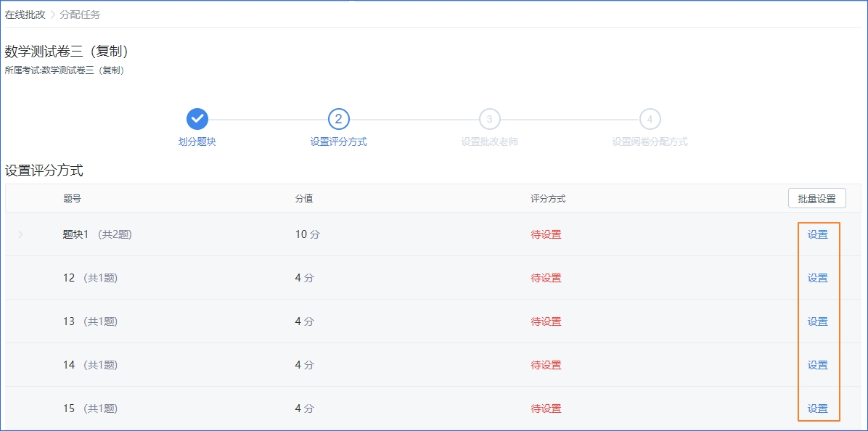Click the completed 划分题块 step checkmark icon
Viewport: 868px width, 431px height.
(197, 118)
